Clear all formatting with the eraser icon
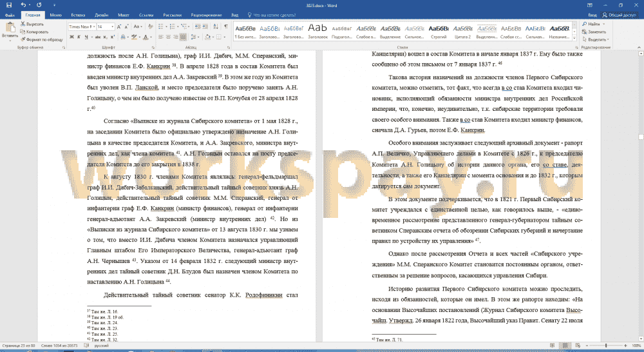 pos(150,26)
